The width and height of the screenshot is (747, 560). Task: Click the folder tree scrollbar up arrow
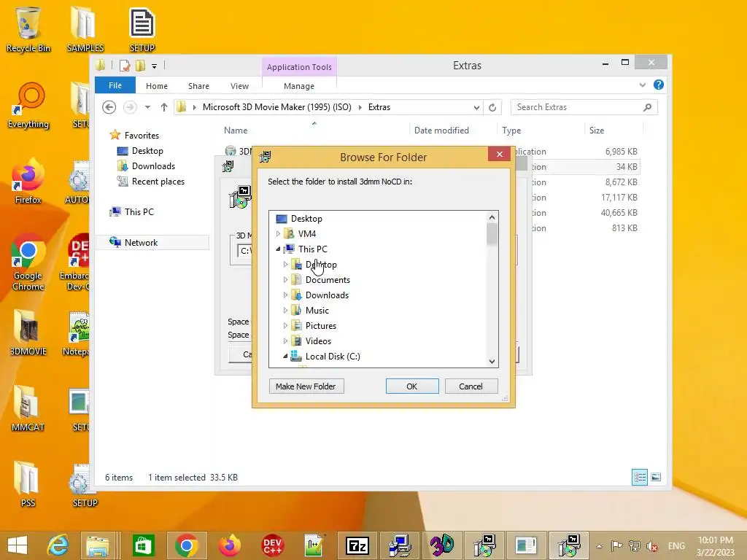click(x=492, y=217)
